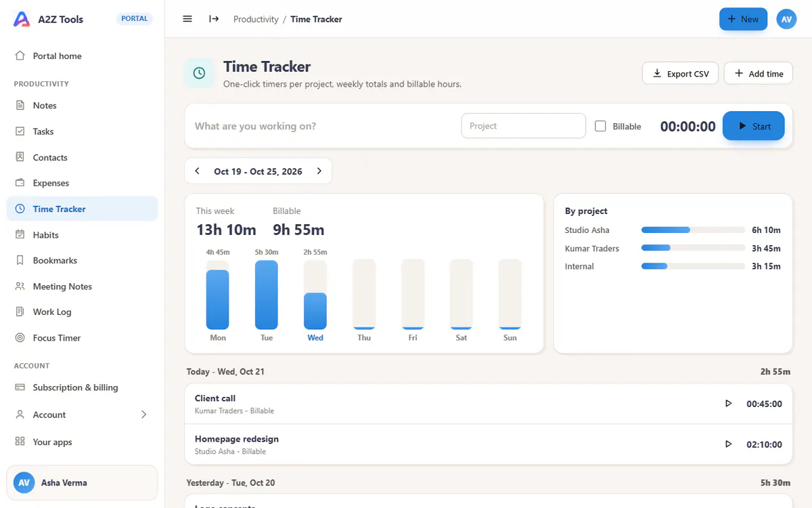Click the Productivity breadcrumb link

(256, 19)
